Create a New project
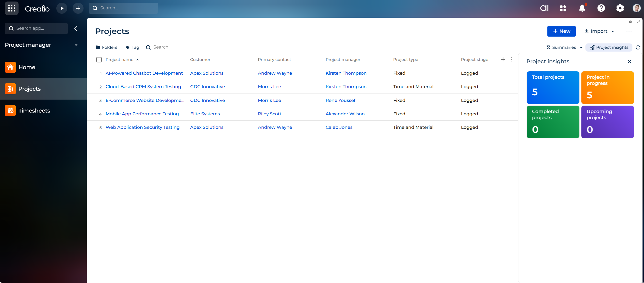Viewport: 644px width, 283px height. (x=561, y=31)
